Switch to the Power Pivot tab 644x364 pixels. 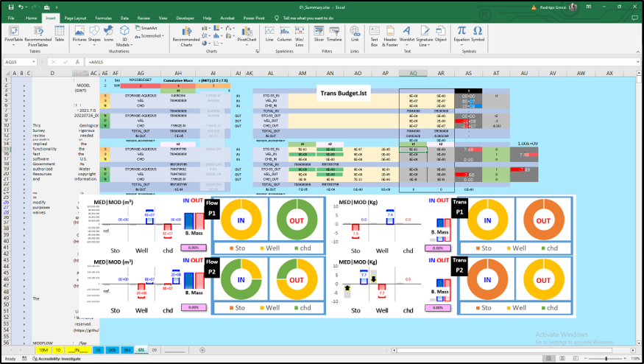tap(254, 18)
